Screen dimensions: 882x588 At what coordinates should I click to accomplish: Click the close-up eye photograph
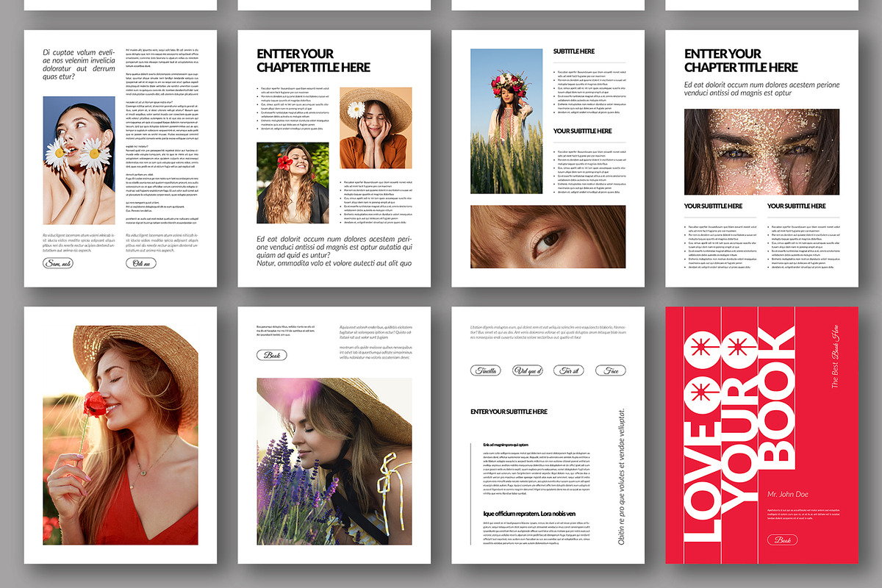[548, 235]
